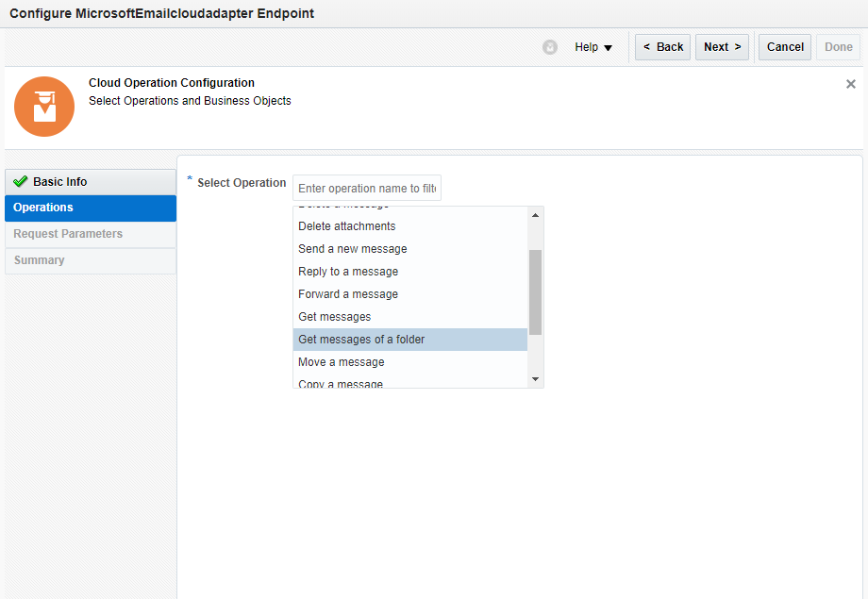Cancel the endpoint configuration
Screen dimensions: 868x599
click(785, 47)
